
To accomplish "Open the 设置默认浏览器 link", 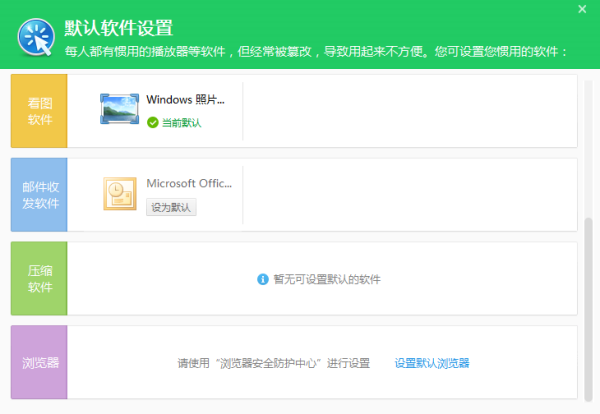I will coord(432,363).
